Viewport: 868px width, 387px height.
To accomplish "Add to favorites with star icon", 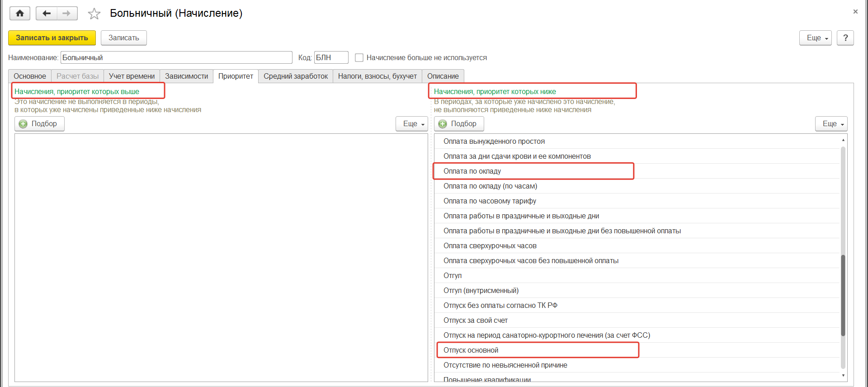I will click(94, 14).
